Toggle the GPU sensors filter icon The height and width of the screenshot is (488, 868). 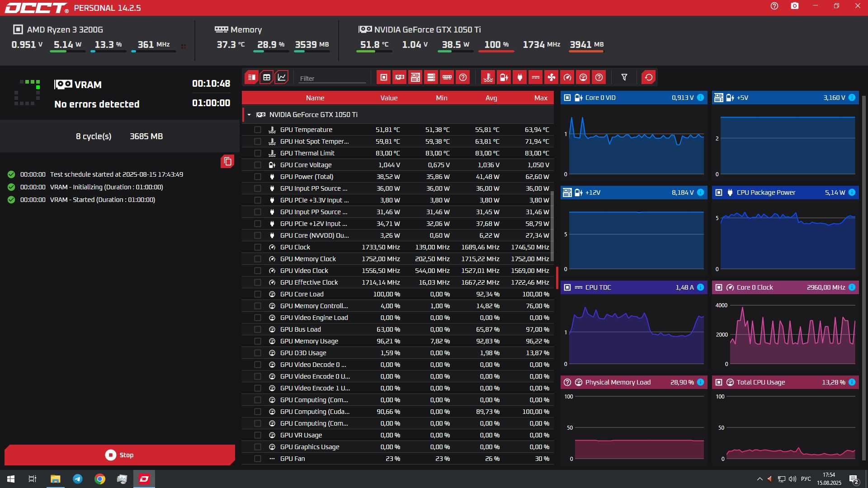[x=400, y=77]
